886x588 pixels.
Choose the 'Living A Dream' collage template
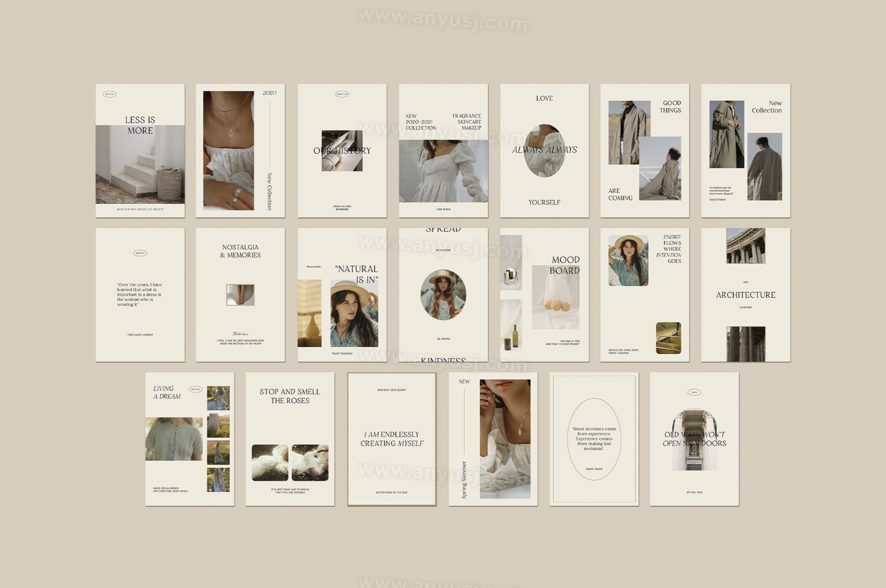pos(190,439)
